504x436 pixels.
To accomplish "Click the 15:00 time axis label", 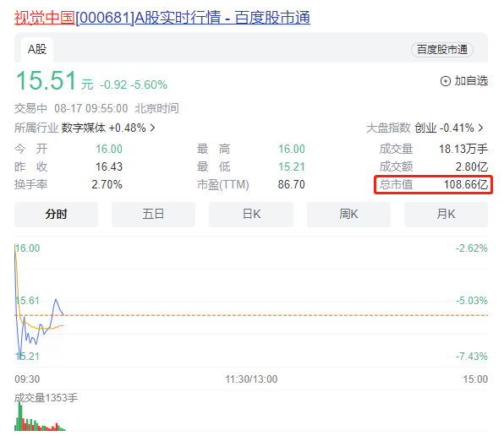I will pyautogui.click(x=475, y=379).
